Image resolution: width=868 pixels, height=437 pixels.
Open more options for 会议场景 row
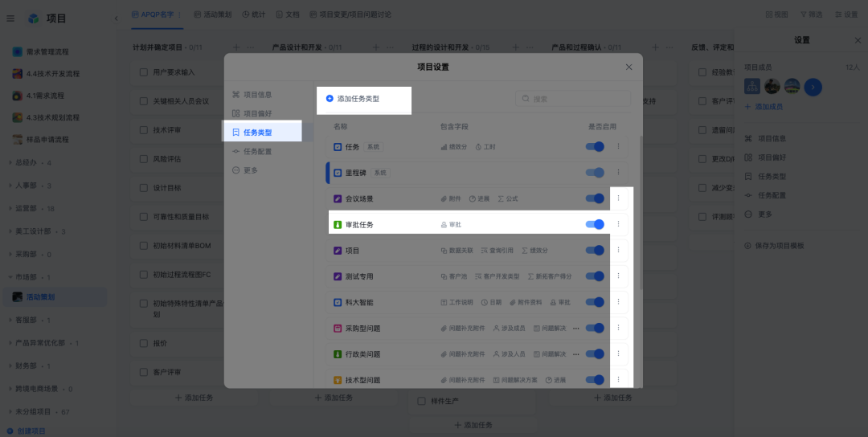click(x=618, y=198)
